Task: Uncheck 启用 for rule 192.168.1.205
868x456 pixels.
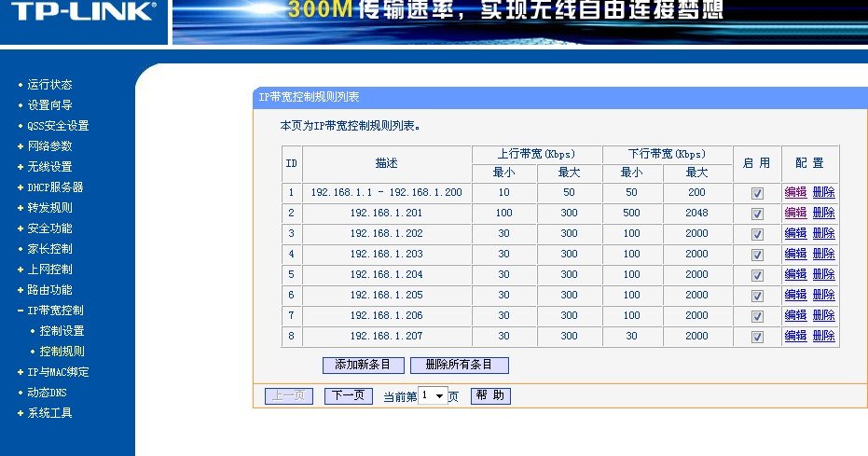Action: (x=757, y=296)
